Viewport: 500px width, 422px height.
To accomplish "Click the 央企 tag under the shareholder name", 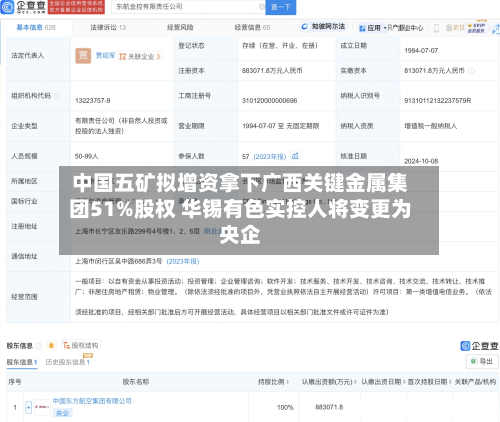I will (62, 413).
